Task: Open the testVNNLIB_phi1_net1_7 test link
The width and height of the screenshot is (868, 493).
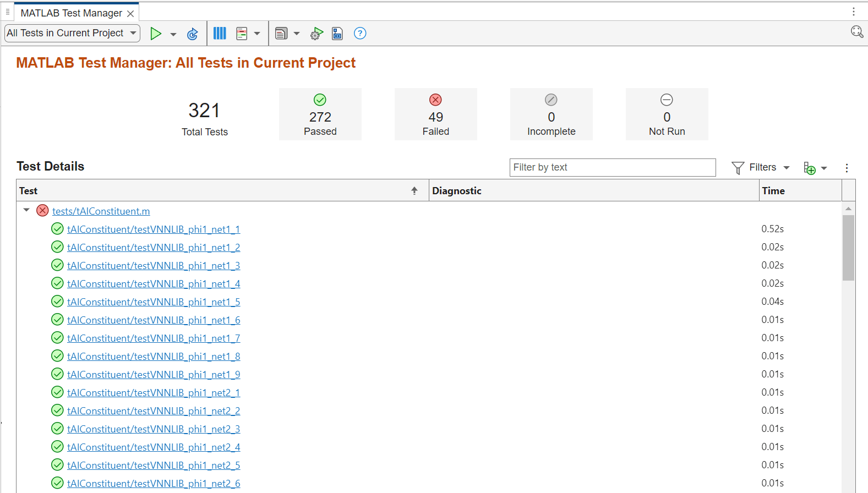Action: tap(154, 338)
